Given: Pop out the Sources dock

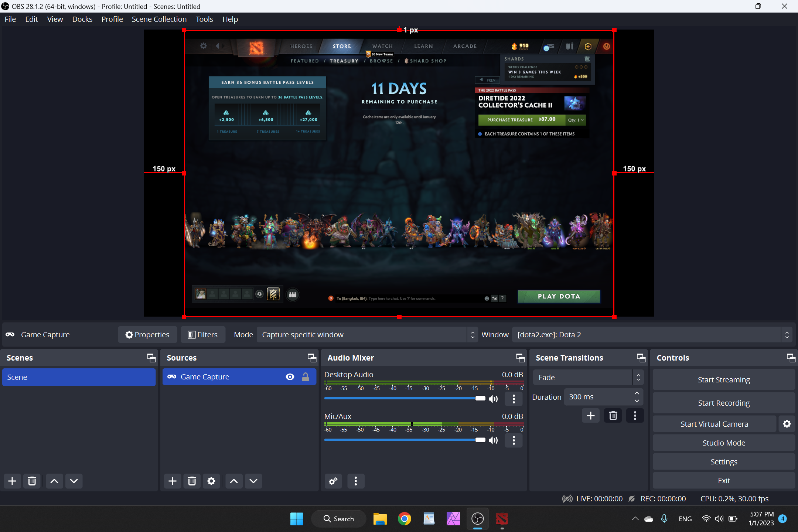Looking at the screenshot, I should pos(312,358).
